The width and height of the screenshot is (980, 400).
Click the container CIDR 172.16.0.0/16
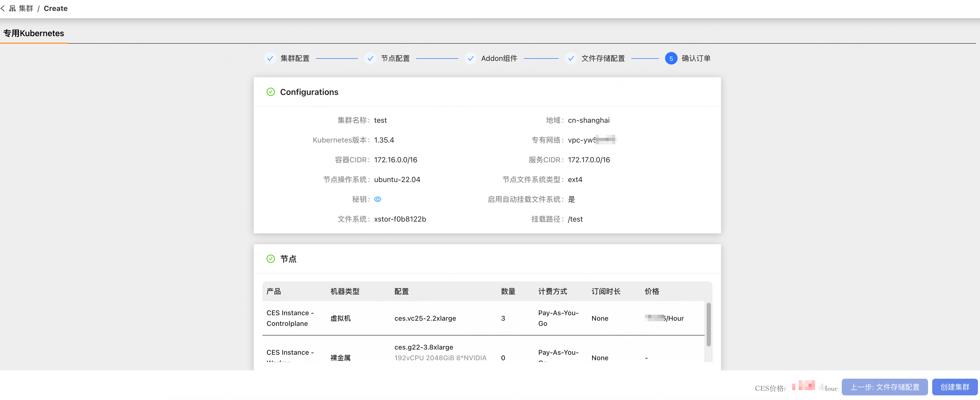[x=396, y=160]
